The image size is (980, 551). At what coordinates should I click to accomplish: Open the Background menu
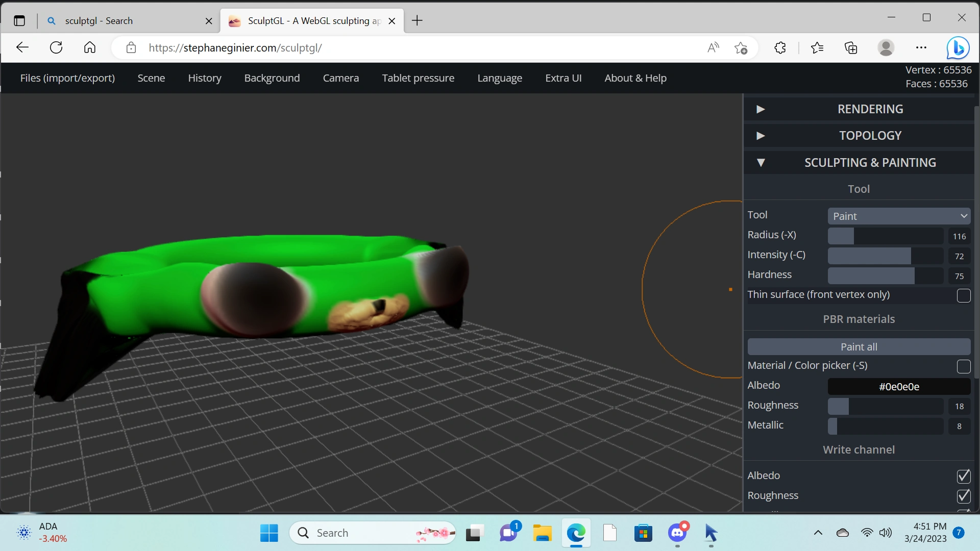pyautogui.click(x=272, y=78)
